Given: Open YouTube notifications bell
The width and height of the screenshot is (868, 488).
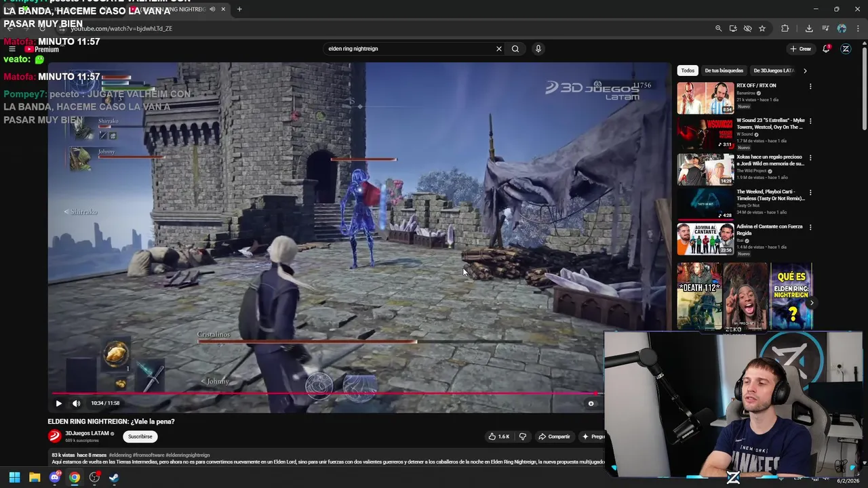Looking at the screenshot, I should (x=826, y=49).
